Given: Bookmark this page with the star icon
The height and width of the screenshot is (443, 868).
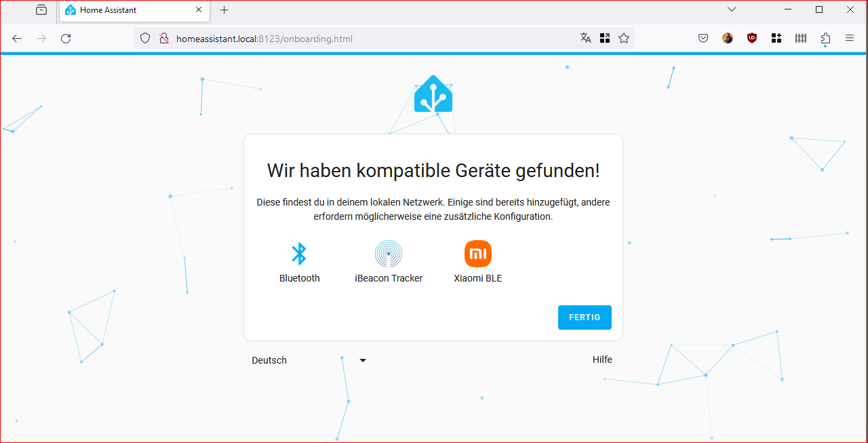Looking at the screenshot, I should (x=624, y=39).
